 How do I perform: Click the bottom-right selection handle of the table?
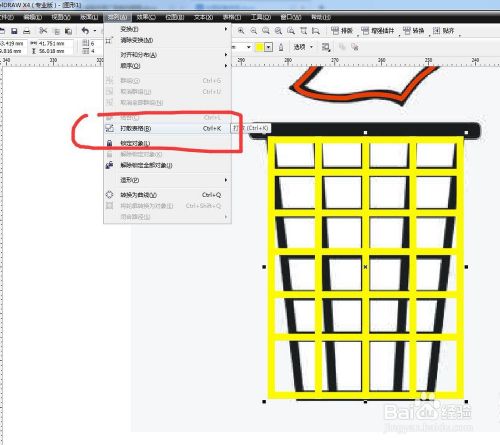click(x=466, y=402)
